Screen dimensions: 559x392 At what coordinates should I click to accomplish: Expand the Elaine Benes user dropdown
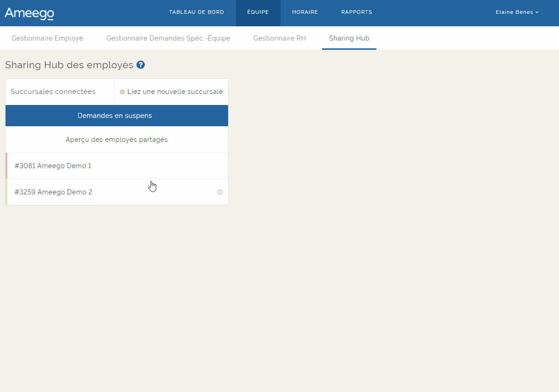(517, 12)
